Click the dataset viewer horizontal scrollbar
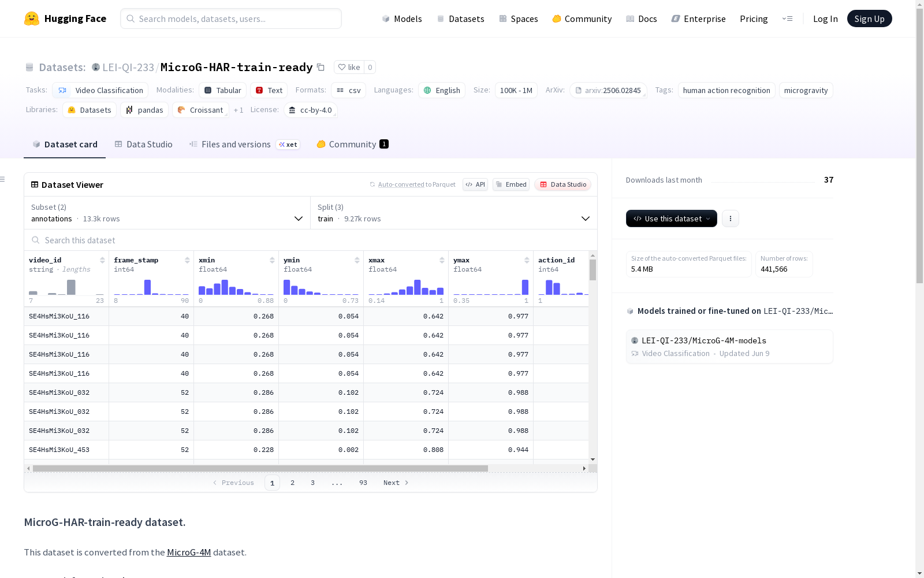Screen dimensions: 924x578 point(260,468)
